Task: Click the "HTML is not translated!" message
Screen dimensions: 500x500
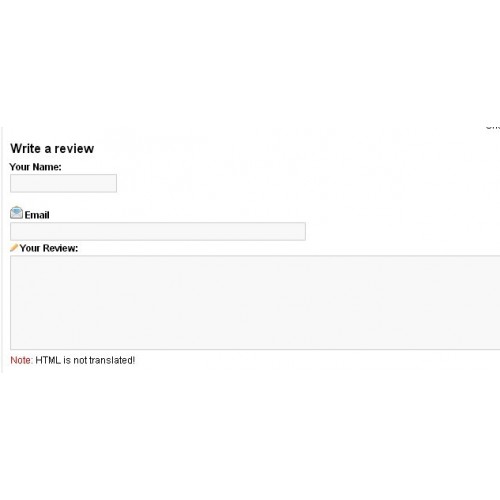Action: [x=85, y=360]
